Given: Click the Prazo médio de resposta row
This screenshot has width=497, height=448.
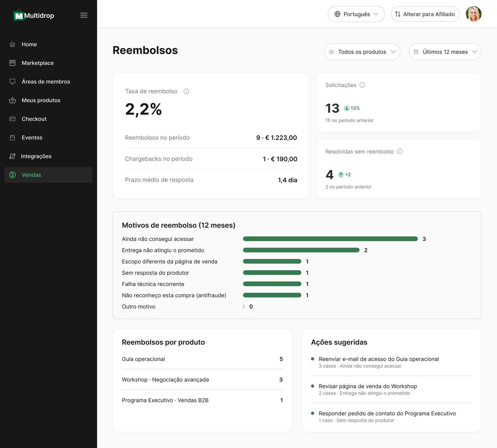Looking at the screenshot, I should pos(211,180).
